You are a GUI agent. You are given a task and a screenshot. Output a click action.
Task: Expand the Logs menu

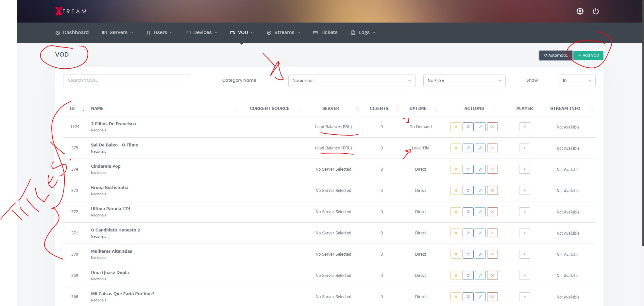[x=363, y=32]
